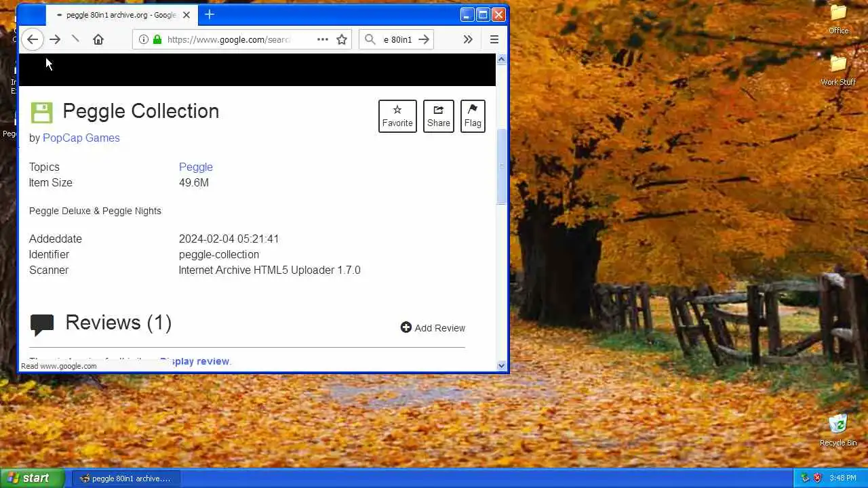Add a review

pyautogui.click(x=433, y=327)
